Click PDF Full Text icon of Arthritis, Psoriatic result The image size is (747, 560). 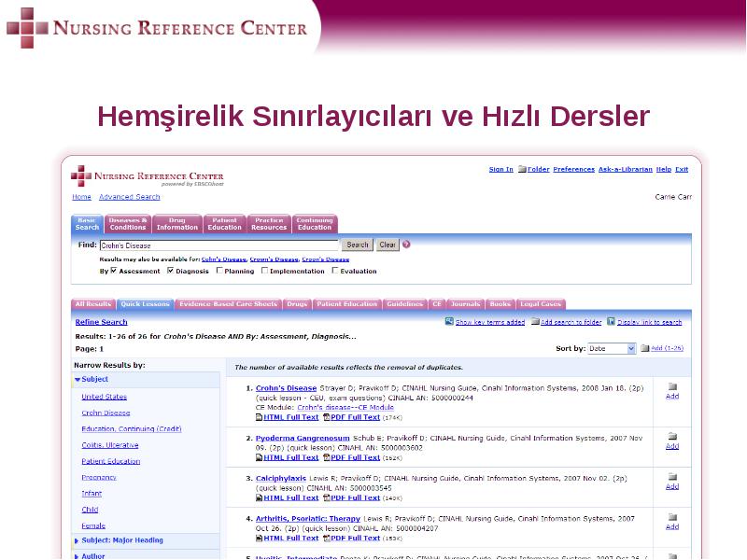[x=326, y=539]
